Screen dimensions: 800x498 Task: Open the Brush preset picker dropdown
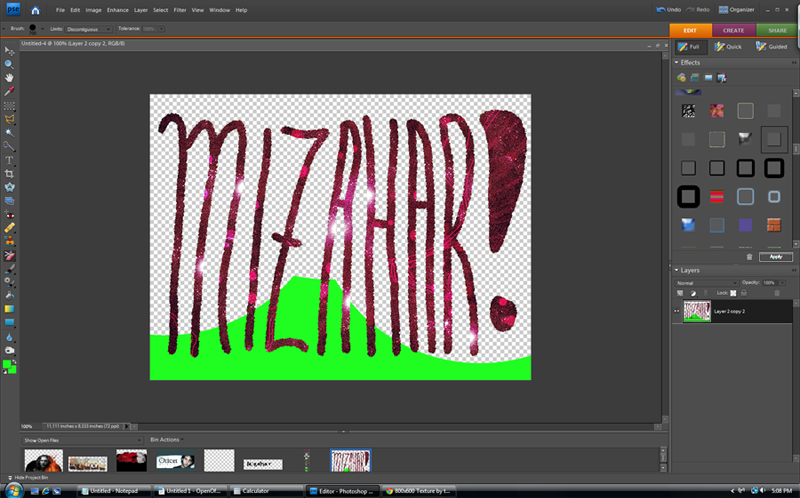pos(42,29)
